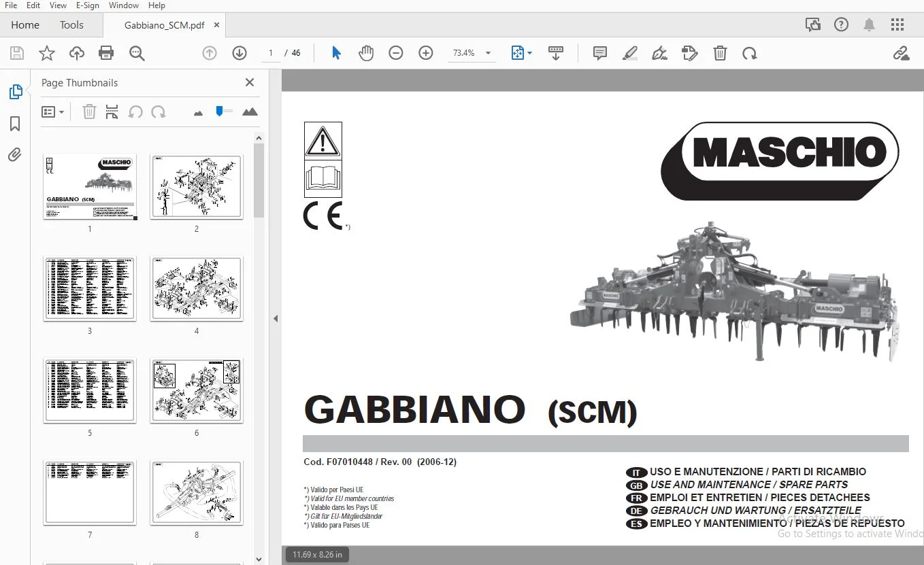The image size is (924, 565).
Task: Open the find text magnifier tool
Action: [x=137, y=53]
